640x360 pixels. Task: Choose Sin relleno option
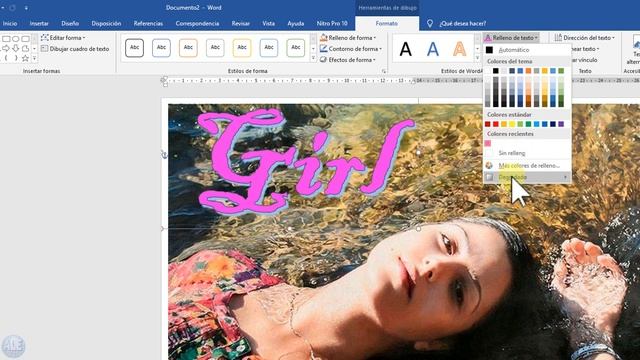pos(527,153)
